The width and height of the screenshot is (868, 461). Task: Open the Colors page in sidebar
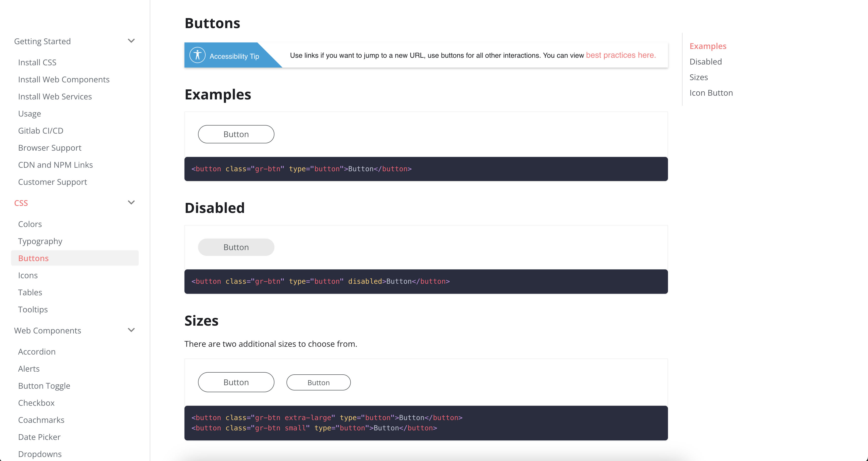point(30,224)
